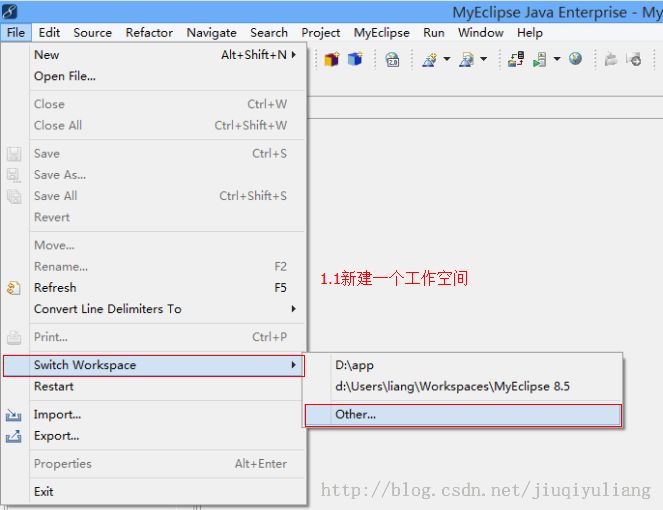663x510 pixels.
Task: Click the MyEclipse logo in title bar
Action: [9, 11]
